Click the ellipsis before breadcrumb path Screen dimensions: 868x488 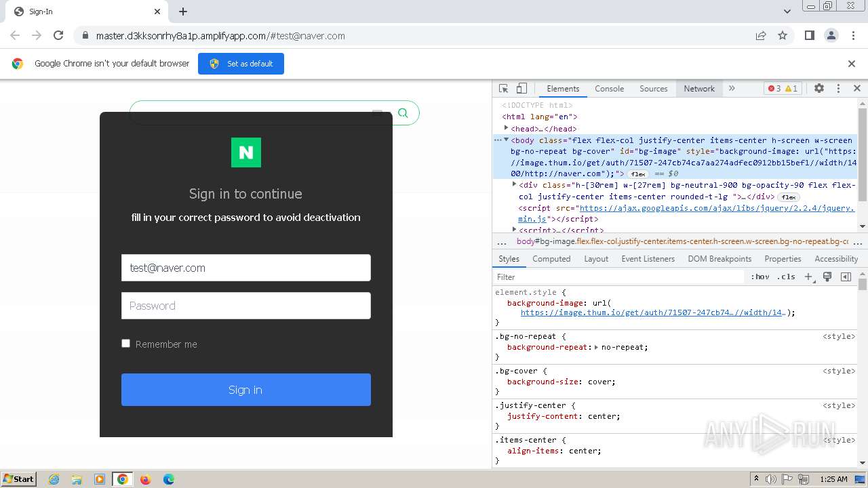(x=502, y=241)
